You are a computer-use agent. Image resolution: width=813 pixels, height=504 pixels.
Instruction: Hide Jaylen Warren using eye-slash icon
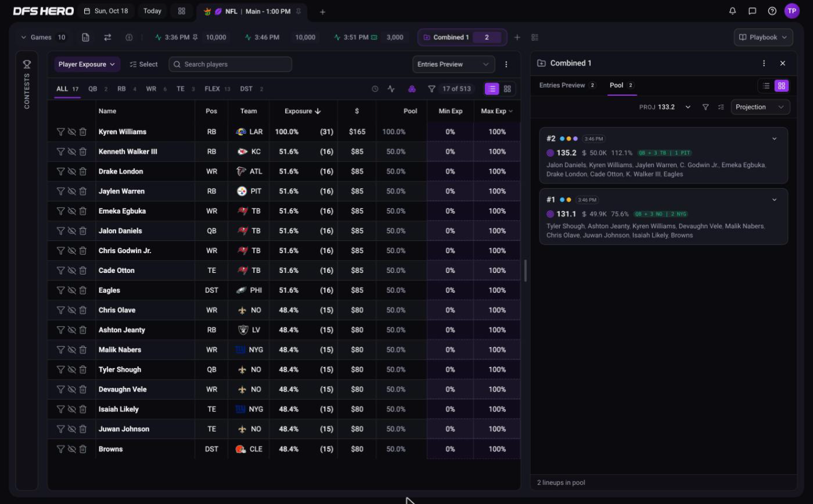point(72,191)
